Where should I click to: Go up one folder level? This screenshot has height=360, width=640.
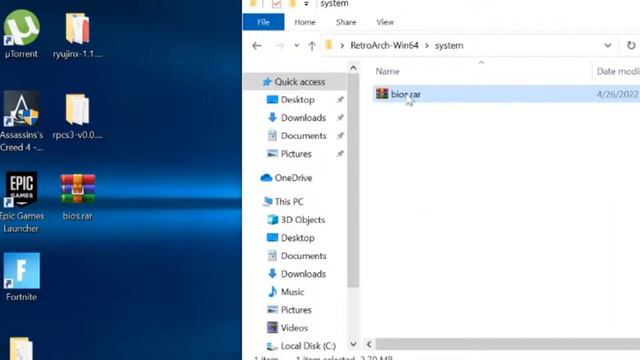312,46
